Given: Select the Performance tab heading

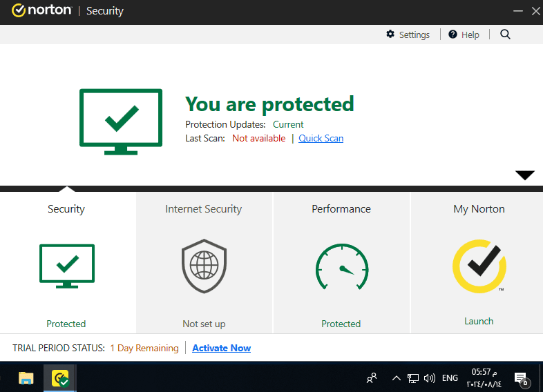Looking at the screenshot, I should pos(341,209).
